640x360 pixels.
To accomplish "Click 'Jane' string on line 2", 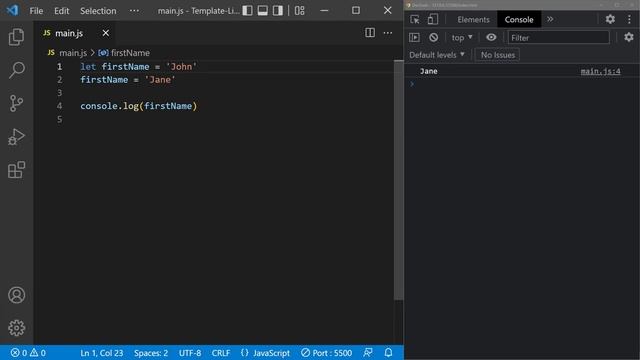I will tap(160, 80).
